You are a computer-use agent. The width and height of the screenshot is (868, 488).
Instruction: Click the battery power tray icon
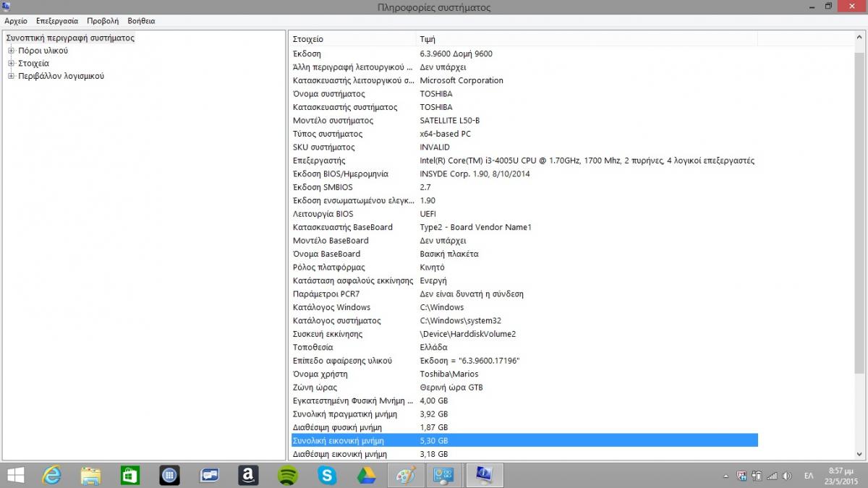(x=757, y=476)
